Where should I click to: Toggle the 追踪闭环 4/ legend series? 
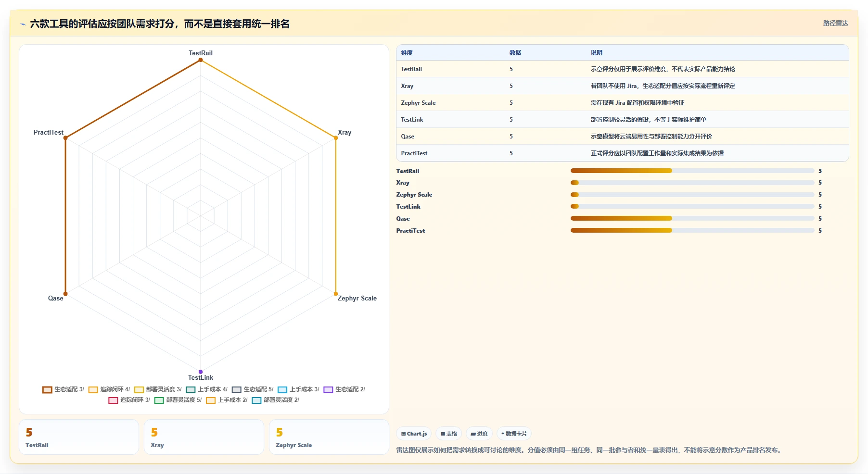pos(109,389)
